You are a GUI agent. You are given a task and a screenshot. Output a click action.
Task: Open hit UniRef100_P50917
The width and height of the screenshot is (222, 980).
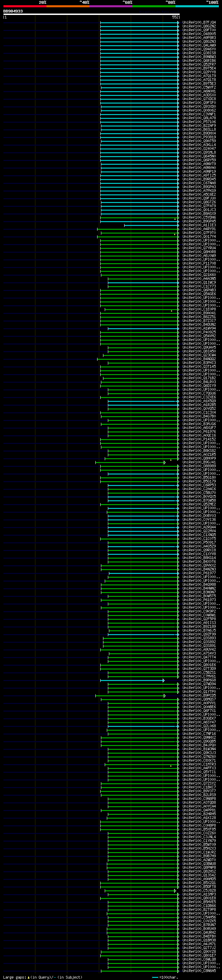pos(199,543)
